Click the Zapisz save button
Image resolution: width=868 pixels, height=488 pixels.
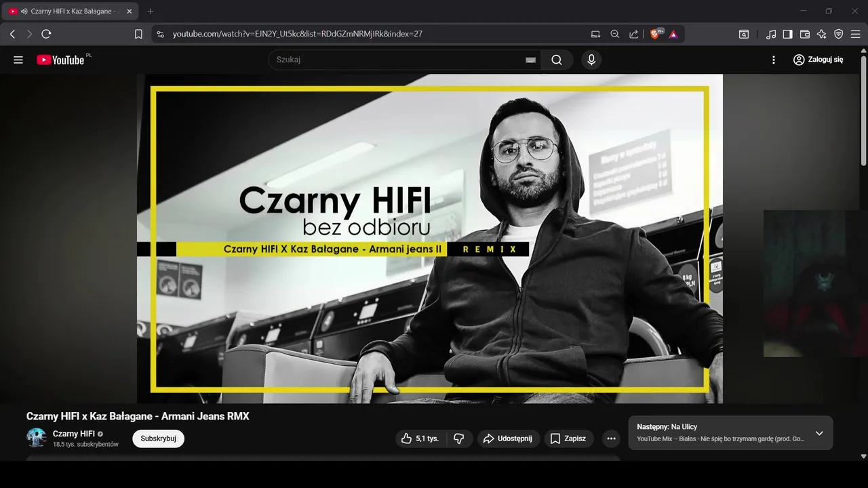point(569,439)
